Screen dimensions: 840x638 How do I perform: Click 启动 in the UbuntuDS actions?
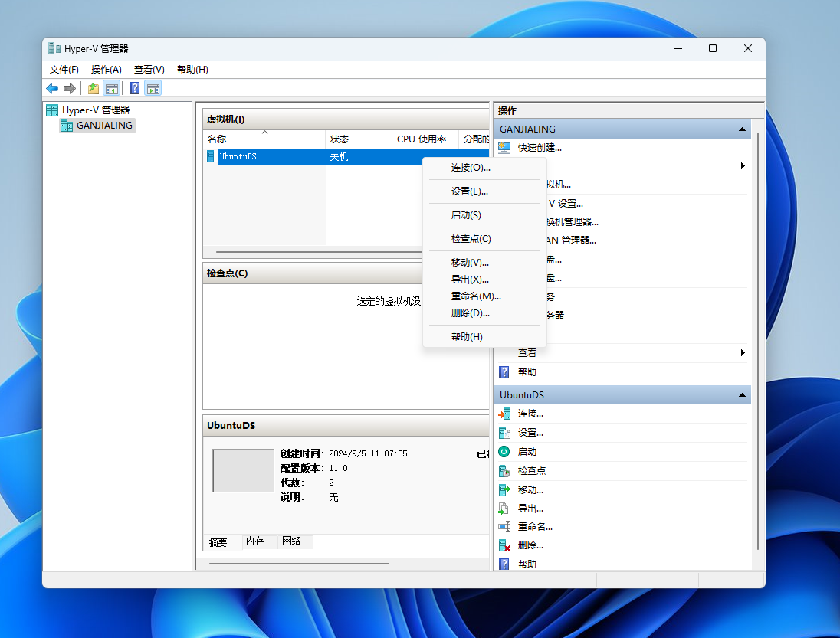[527, 452]
